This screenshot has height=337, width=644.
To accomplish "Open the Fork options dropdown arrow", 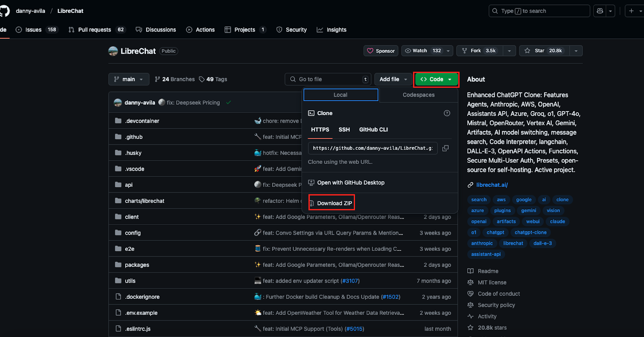I will click(x=509, y=51).
